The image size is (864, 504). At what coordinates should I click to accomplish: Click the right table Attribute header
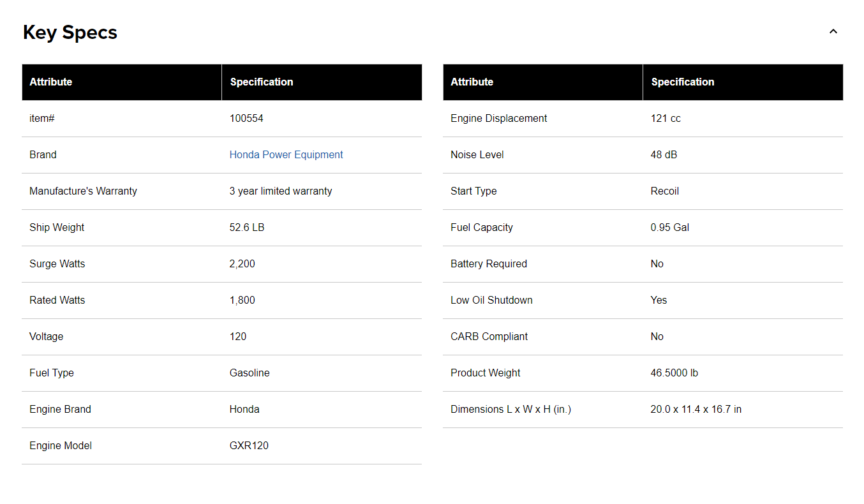472,82
